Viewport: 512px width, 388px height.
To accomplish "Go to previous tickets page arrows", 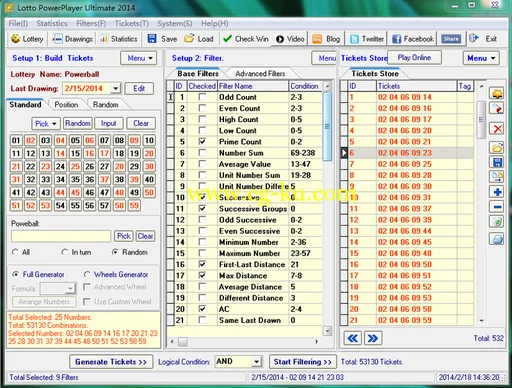I will [x=352, y=338].
